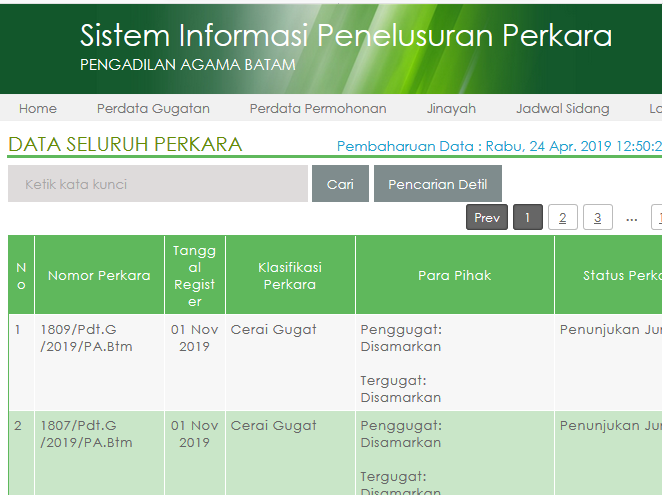The height and width of the screenshot is (495, 663).
Task: Open the Perdata Permohonan menu
Action: (x=318, y=108)
